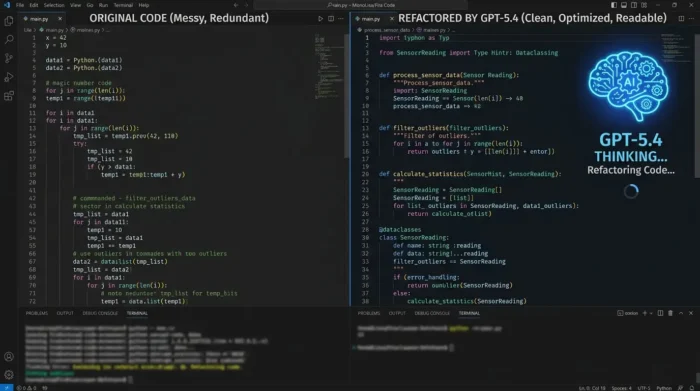Go forward with navigation arrow
Screen dimensions: 700x391
tap(246, 5)
